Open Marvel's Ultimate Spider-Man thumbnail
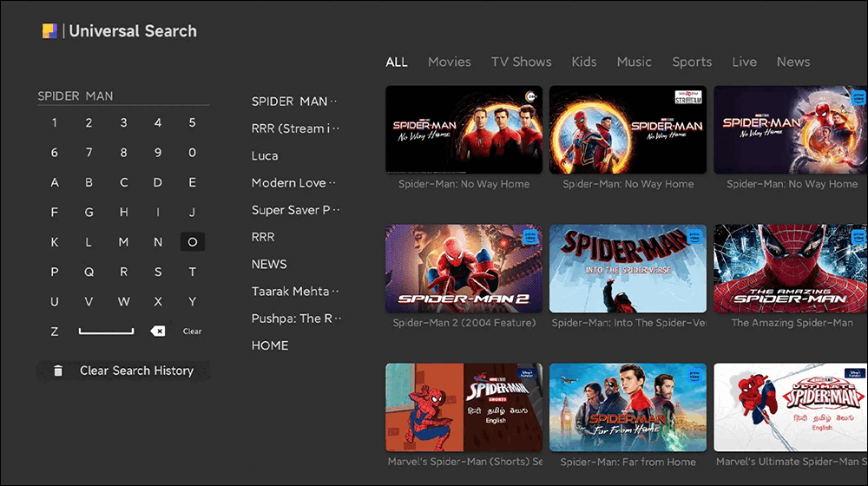This screenshot has width=868, height=486. click(x=791, y=407)
